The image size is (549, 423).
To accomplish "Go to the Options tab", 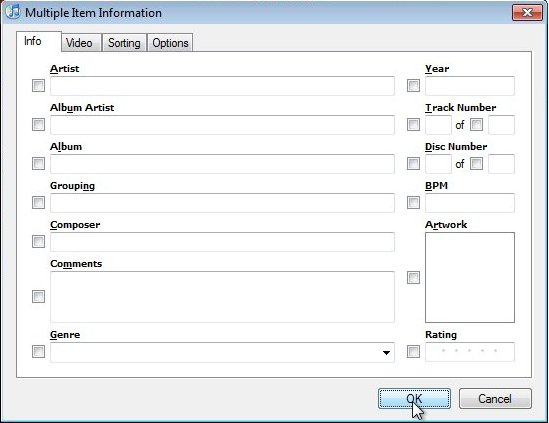I will click(x=170, y=43).
